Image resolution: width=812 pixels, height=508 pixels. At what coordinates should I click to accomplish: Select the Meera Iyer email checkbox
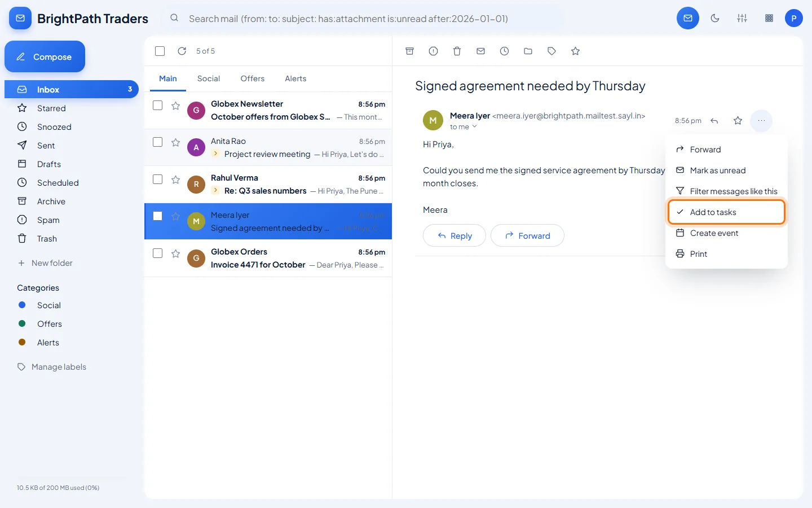[x=158, y=216]
